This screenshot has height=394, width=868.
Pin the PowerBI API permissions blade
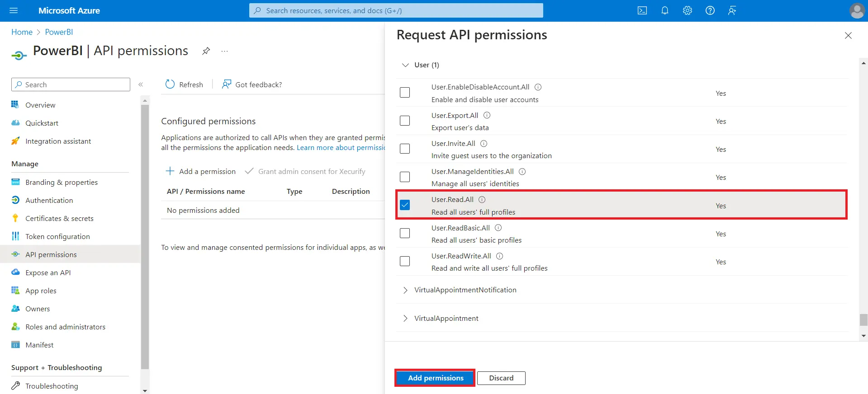click(x=206, y=51)
